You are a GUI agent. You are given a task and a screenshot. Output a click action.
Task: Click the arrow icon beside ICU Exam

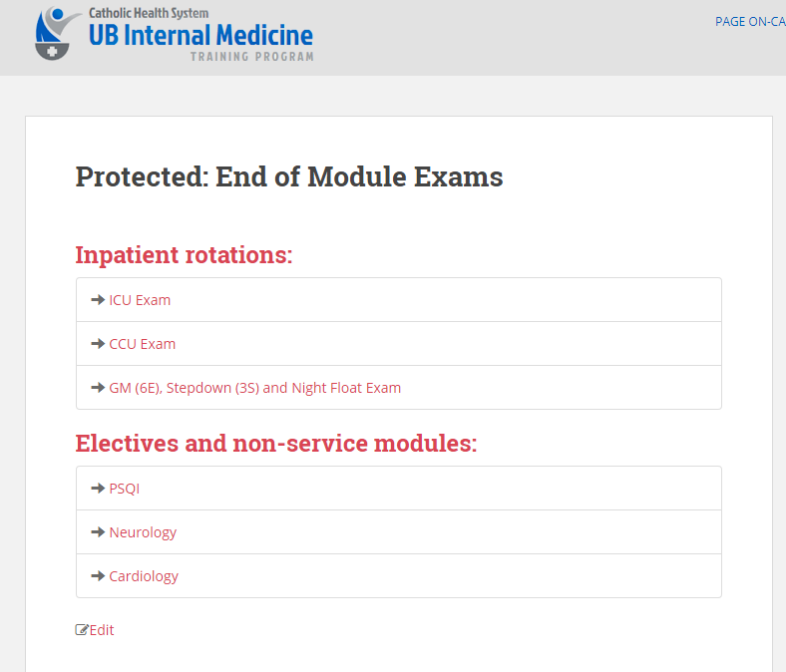tap(98, 300)
